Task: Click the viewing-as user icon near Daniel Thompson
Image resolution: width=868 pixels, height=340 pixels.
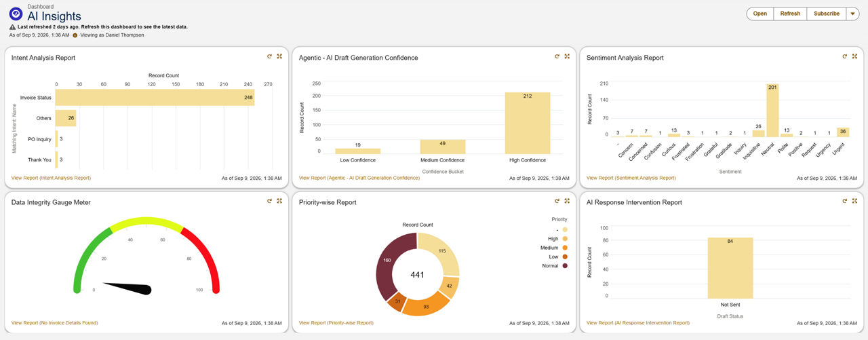Action: pos(75,35)
